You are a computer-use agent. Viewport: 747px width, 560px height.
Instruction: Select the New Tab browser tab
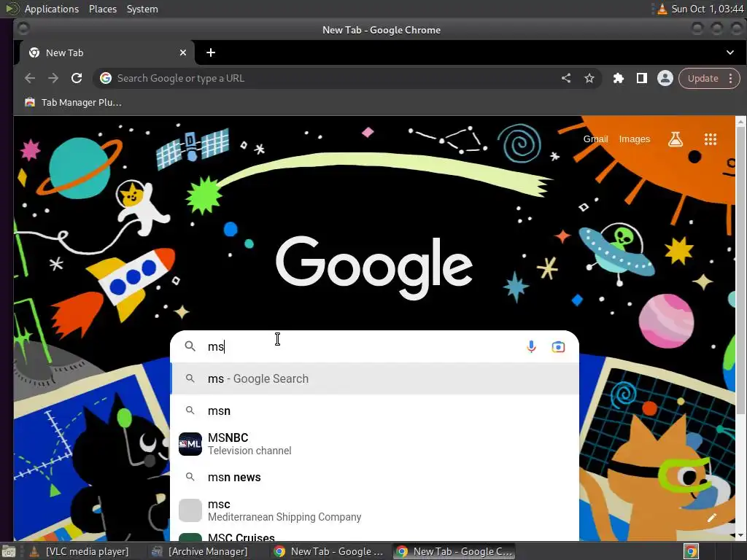(x=107, y=52)
